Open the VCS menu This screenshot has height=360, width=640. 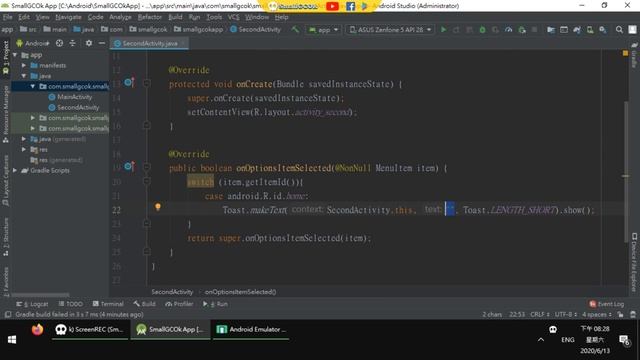[233, 17]
